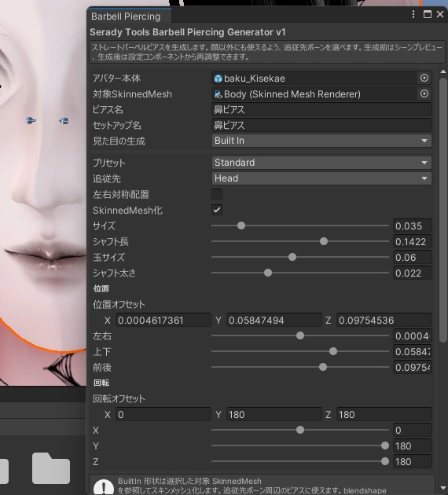The image size is (448, 495).
Task: Click the info warning icon at bottom
Action: click(104, 487)
